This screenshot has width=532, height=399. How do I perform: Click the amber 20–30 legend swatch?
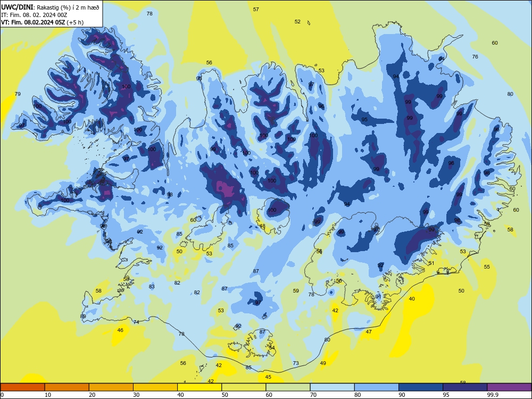click(x=111, y=387)
